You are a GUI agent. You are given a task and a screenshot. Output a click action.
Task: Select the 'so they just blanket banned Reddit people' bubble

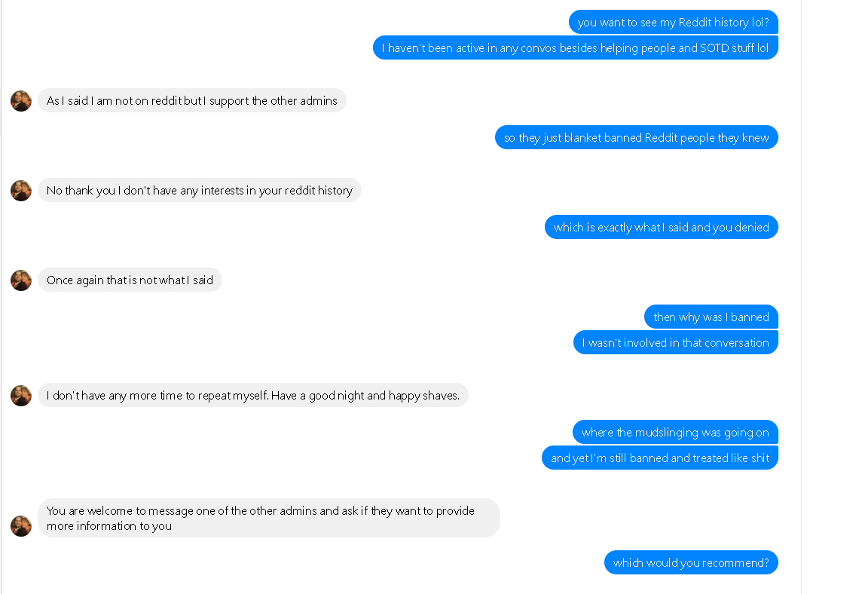pyautogui.click(x=637, y=137)
